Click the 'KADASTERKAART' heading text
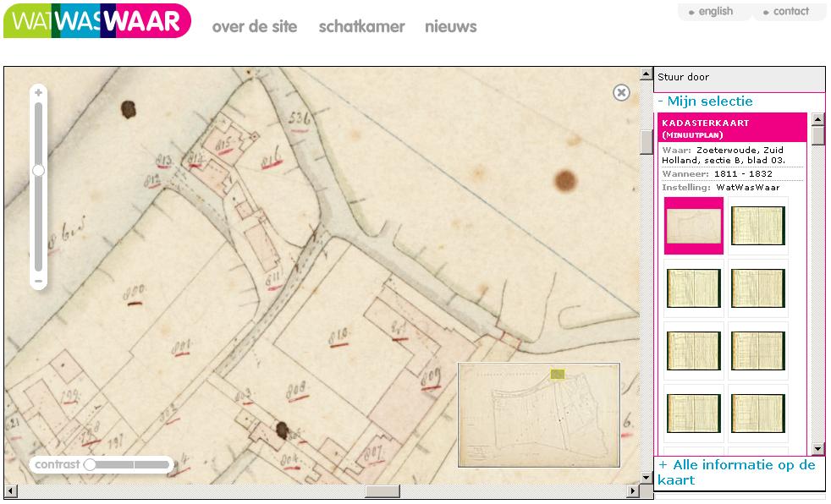 pos(706,123)
